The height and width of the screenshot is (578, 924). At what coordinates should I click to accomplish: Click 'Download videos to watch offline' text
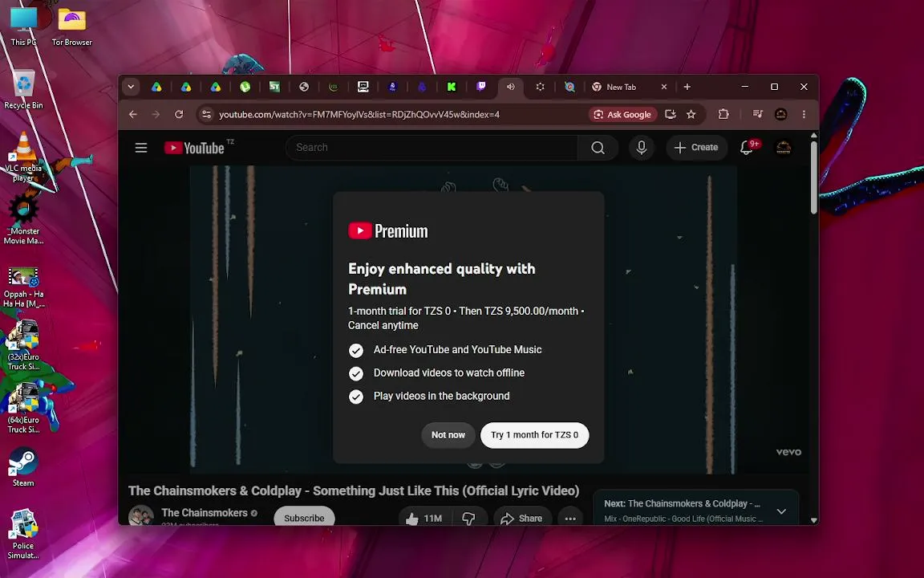tap(449, 372)
